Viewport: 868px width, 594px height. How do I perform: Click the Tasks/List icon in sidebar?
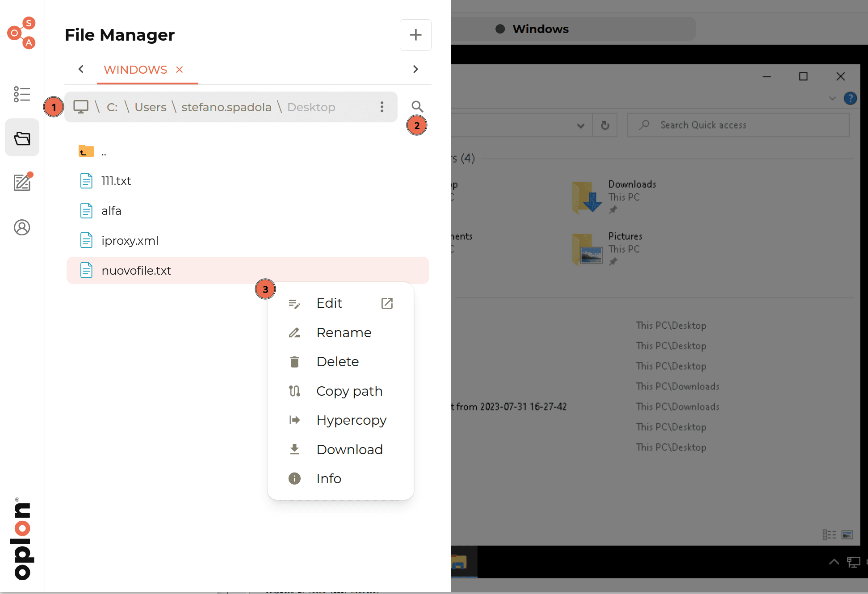coord(22,92)
